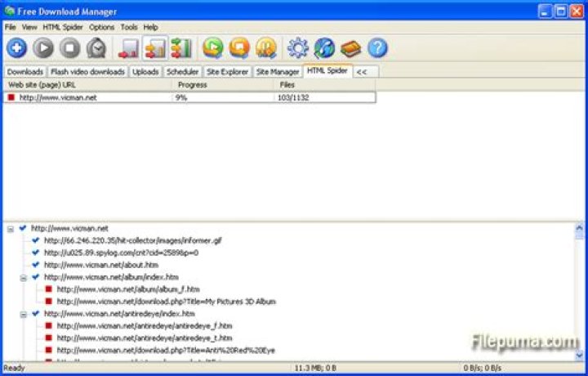Switch to Flash video downloads tab

87,72
